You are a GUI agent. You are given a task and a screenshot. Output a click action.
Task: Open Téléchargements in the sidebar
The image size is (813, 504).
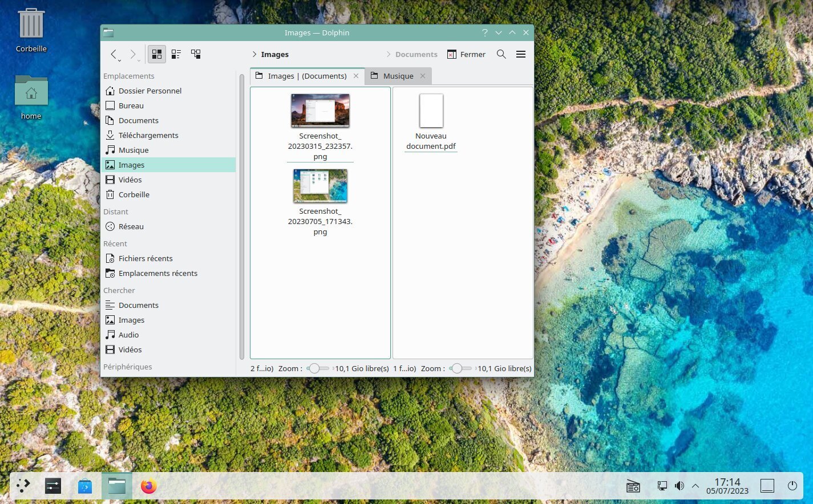(148, 135)
